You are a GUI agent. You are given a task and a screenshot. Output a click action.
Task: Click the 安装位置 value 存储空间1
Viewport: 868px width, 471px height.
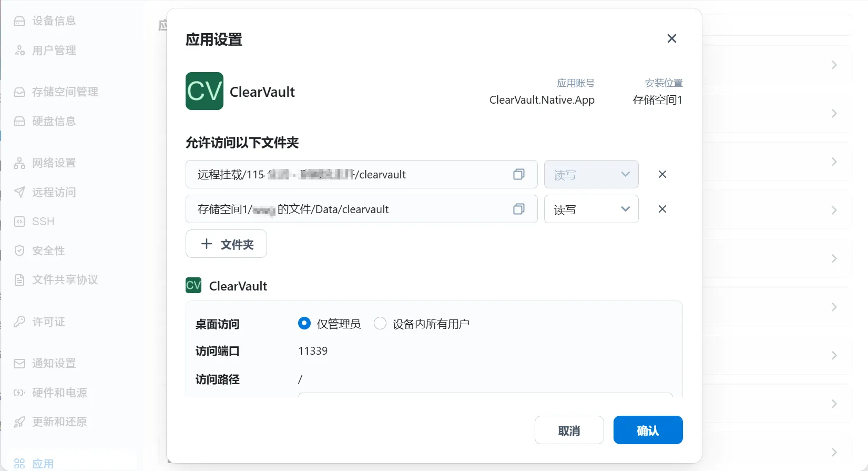(658, 100)
